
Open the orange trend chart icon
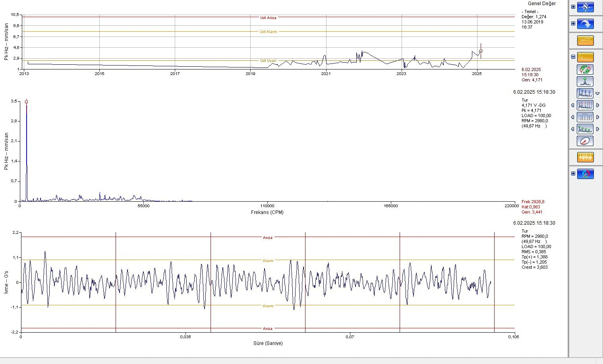click(x=585, y=40)
